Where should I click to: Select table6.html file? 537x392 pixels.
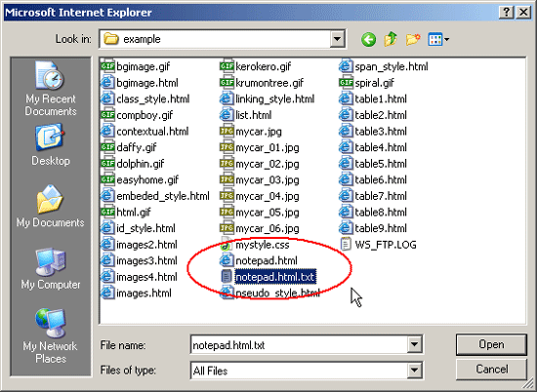[373, 179]
